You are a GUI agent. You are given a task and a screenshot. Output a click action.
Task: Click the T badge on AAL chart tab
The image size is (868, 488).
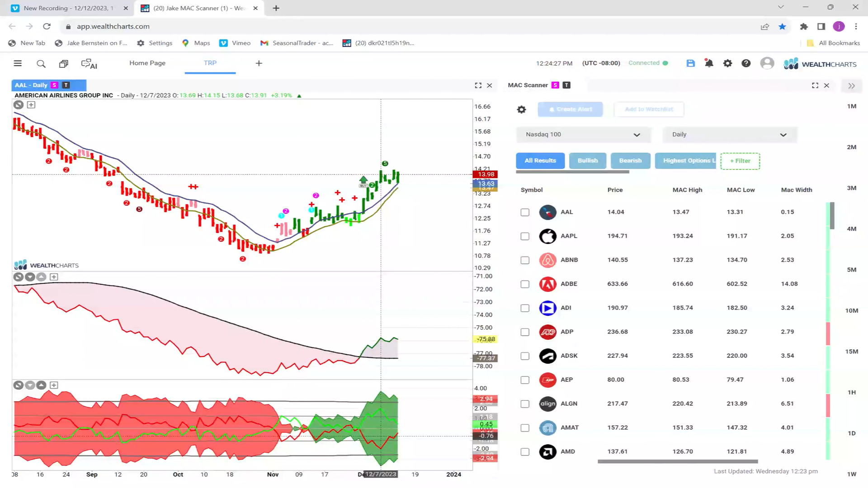[x=66, y=85]
